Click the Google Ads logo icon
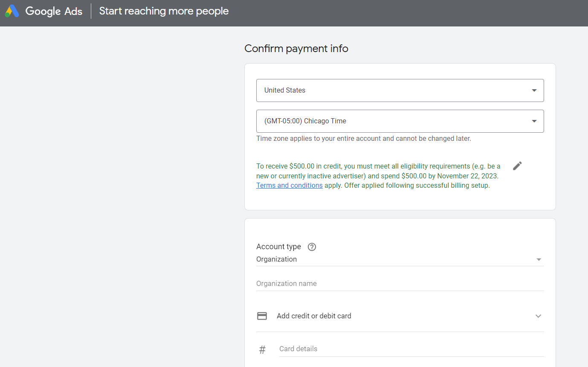Viewport: 588px width, 367px height. point(12,11)
